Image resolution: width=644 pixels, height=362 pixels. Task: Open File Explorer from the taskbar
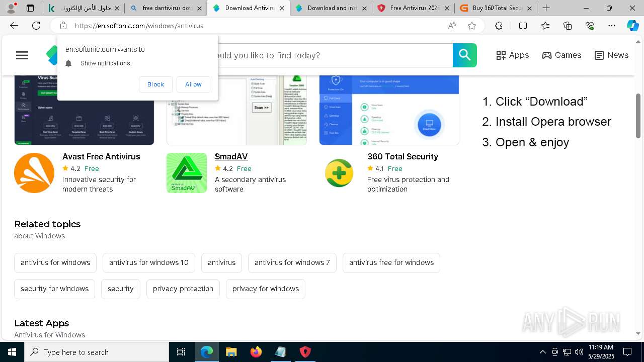231,352
